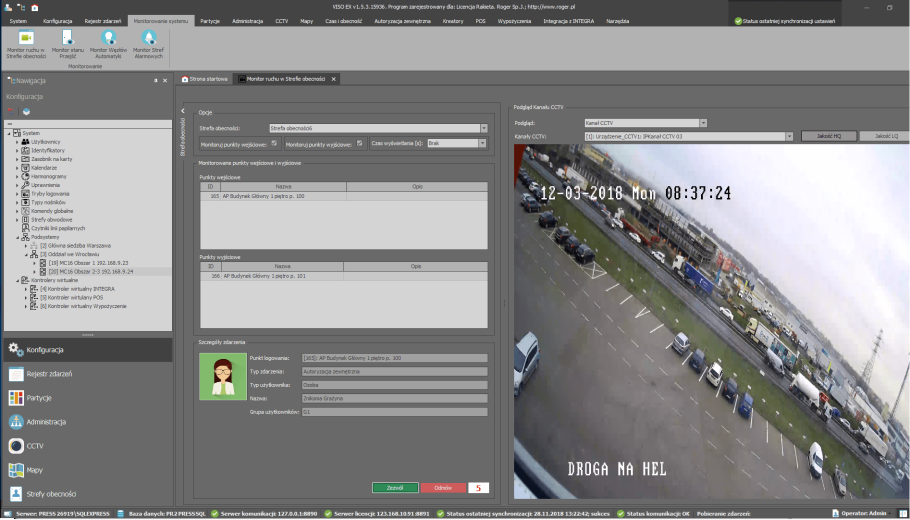910x520 pixels.
Task: Open the Administracja menu tab
Action: (x=247, y=20)
